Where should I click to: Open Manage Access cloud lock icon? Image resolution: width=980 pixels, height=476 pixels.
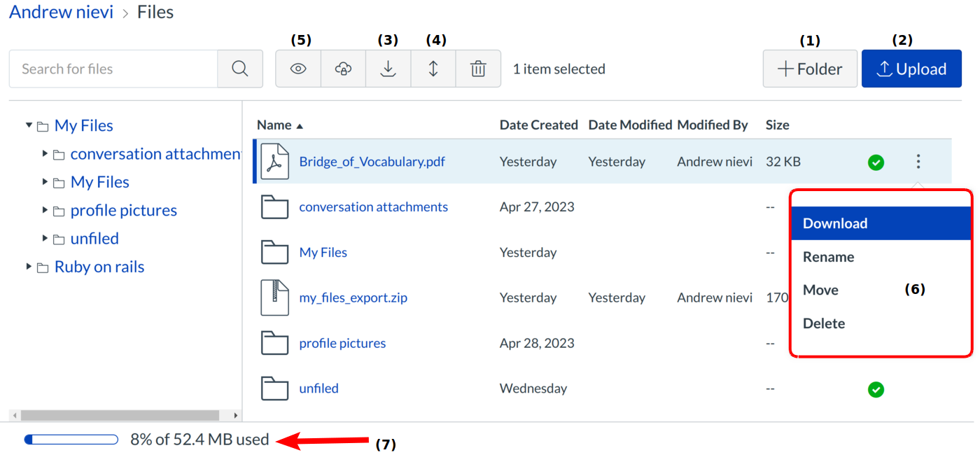pos(343,69)
